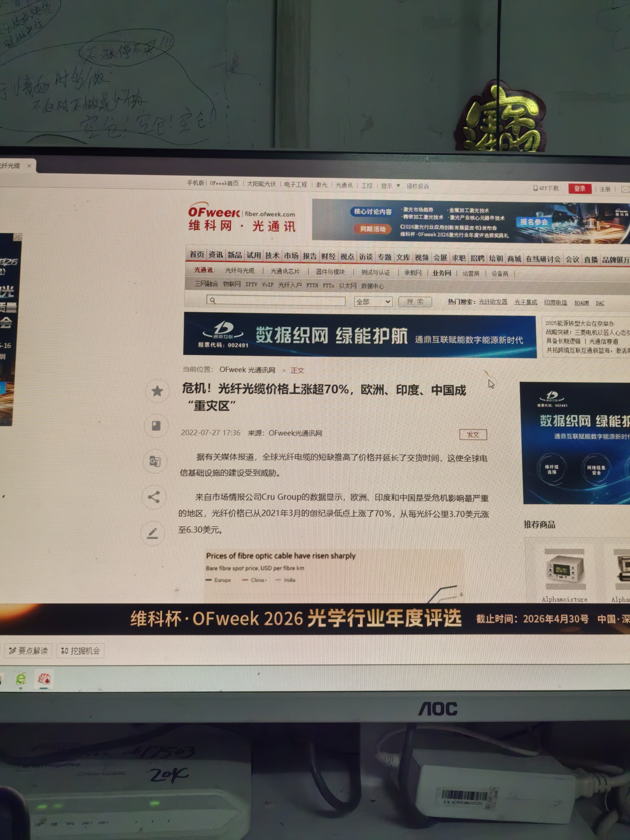This screenshot has height=840, width=630.
Task: Open the 360 browser taskbar icon
Action: [x=21, y=679]
